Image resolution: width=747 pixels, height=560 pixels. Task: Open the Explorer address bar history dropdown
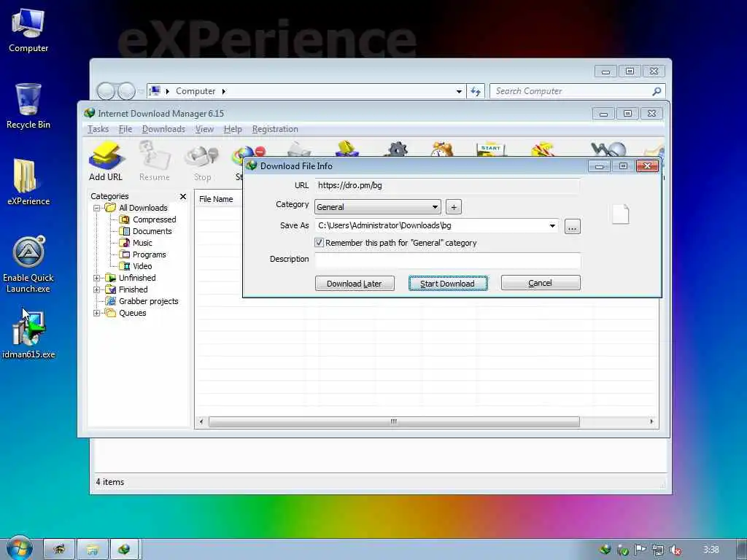(x=459, y=91)
